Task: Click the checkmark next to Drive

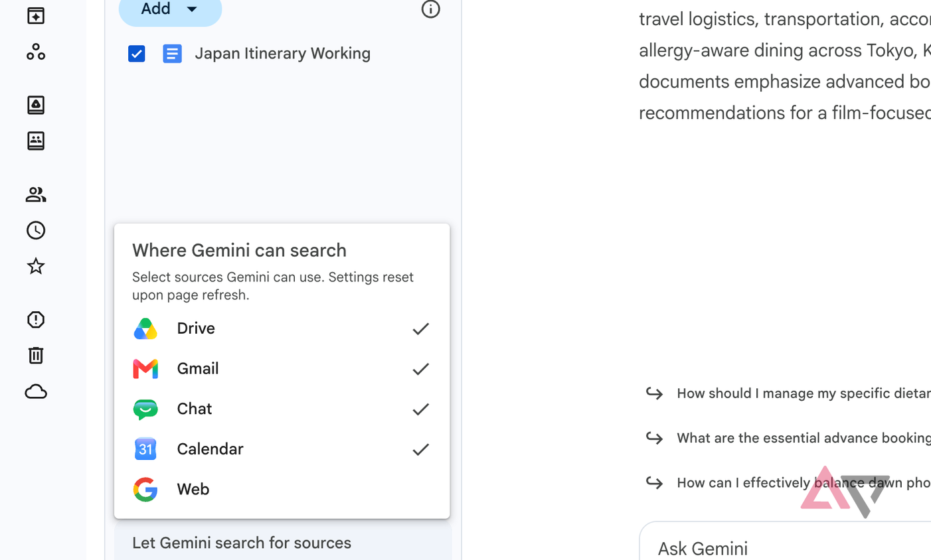Action: coord(420,328)
